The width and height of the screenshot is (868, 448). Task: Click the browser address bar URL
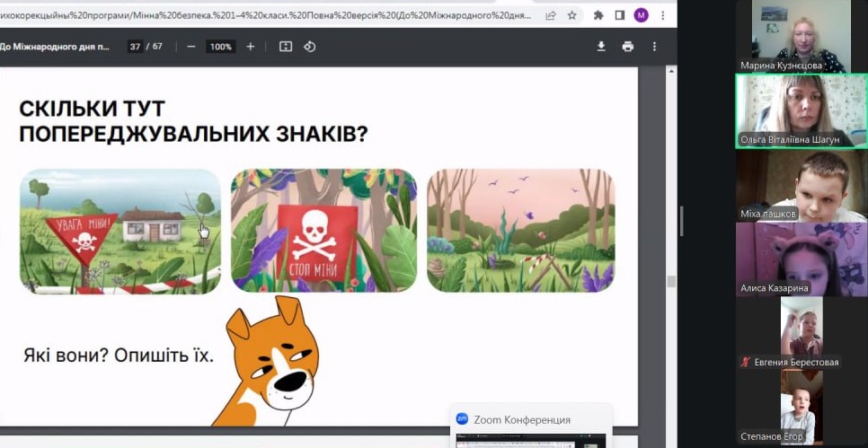(x=270, y=15)
